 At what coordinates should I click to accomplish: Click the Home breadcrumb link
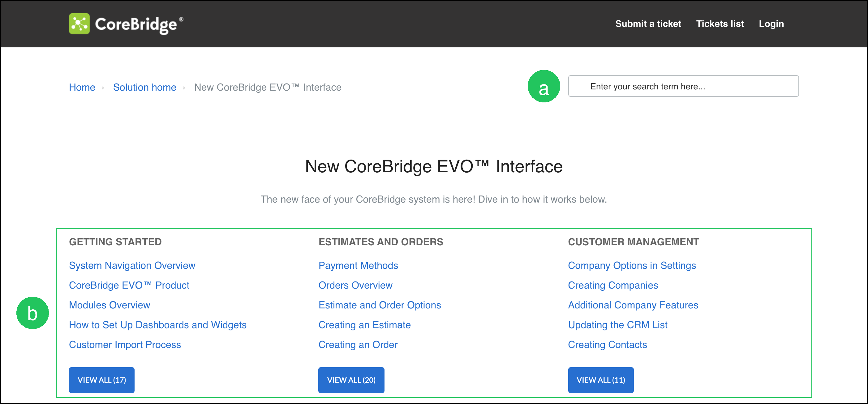(82, 87)
